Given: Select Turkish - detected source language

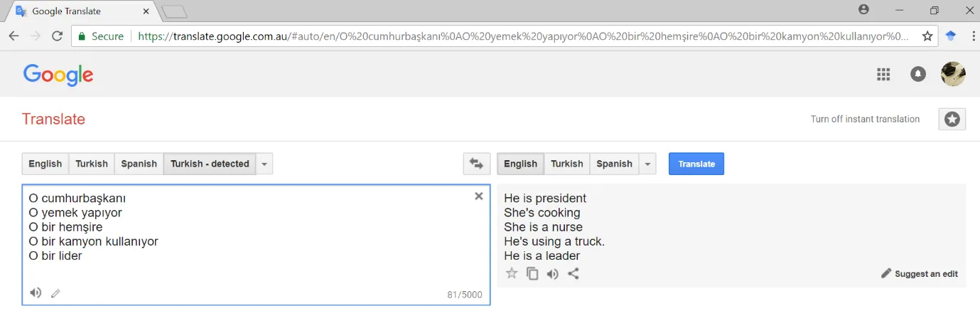Looking at the screenshot, I should (x=210, y=164).
